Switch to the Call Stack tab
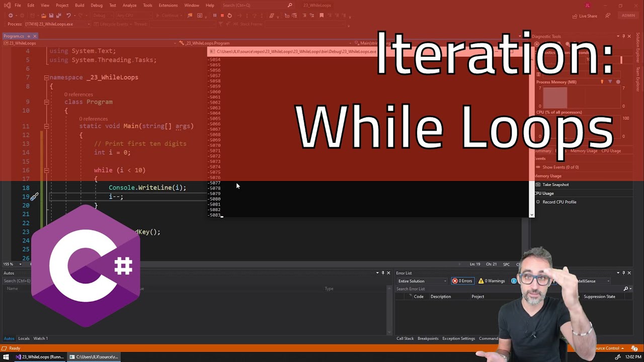This screenshot has width=644, height=362. pos(405,338)
